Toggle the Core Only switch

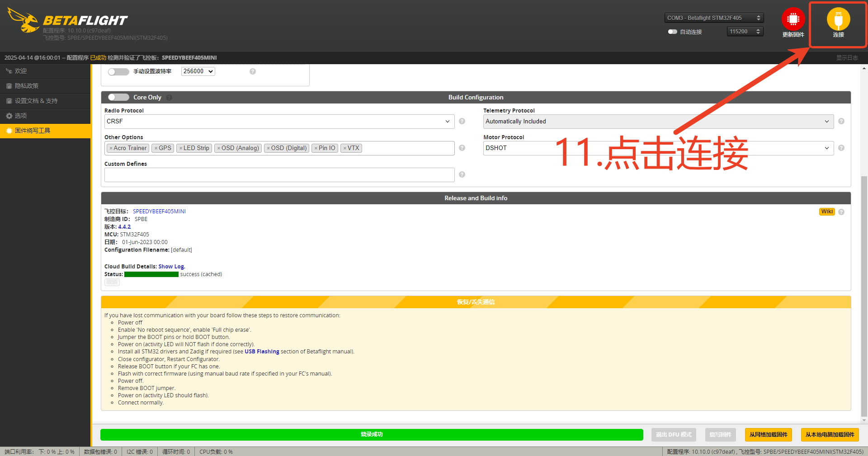click(x=118, y=97)
